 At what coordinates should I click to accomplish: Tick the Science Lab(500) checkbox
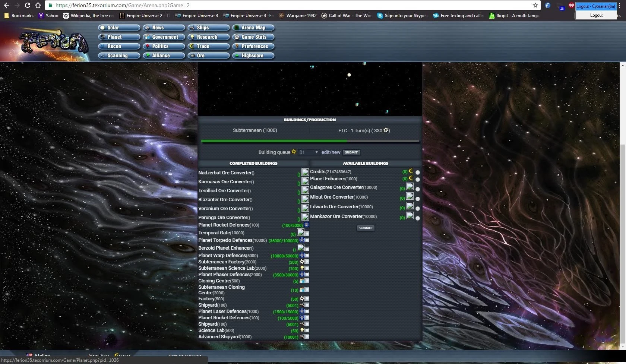tap(307, 330)
